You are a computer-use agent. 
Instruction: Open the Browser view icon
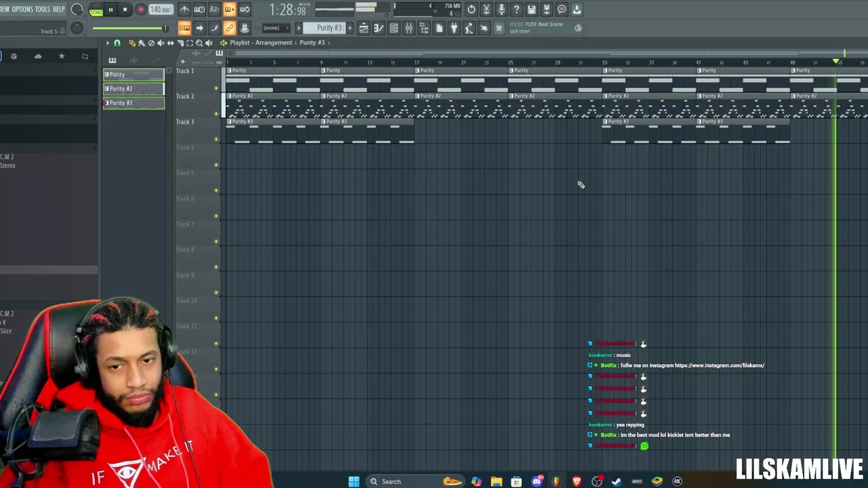pyautogui.click(x=424, y=28)
